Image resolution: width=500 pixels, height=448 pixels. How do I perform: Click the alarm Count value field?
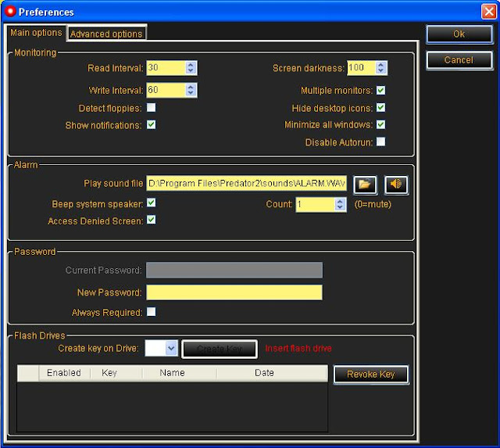[316, 204]
